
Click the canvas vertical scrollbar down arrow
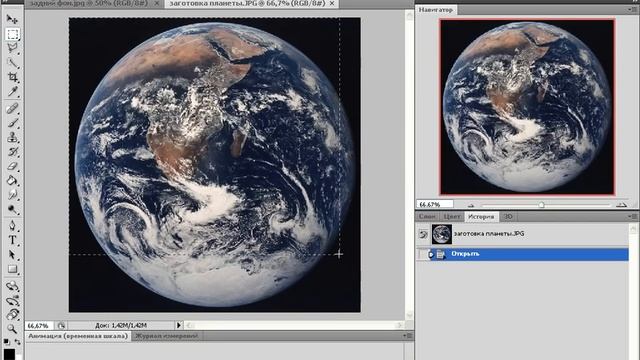point(409,315)
